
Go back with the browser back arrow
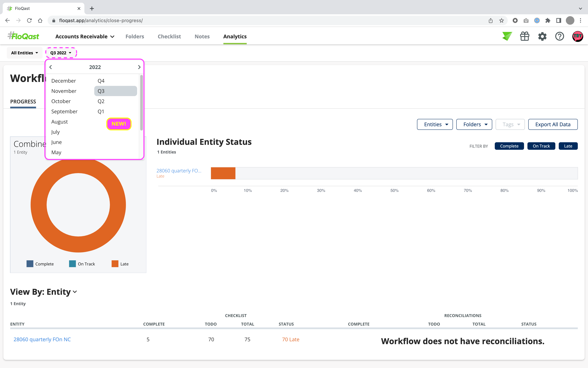[7, 20]
